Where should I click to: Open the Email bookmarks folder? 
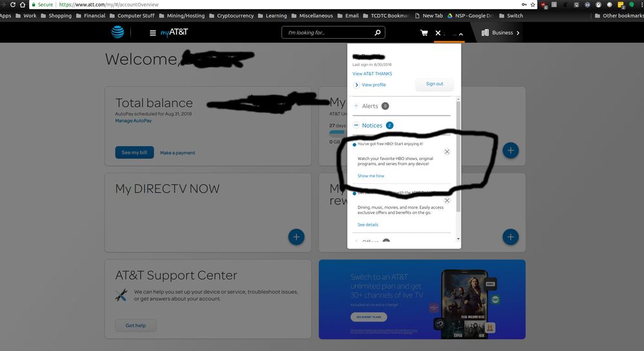[x=348, y=15]
